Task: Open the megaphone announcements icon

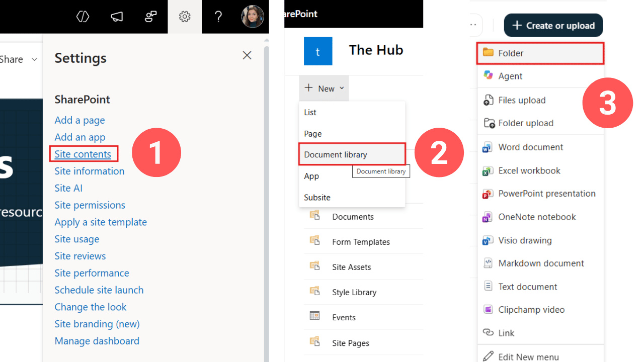Action: click(117, 17)
